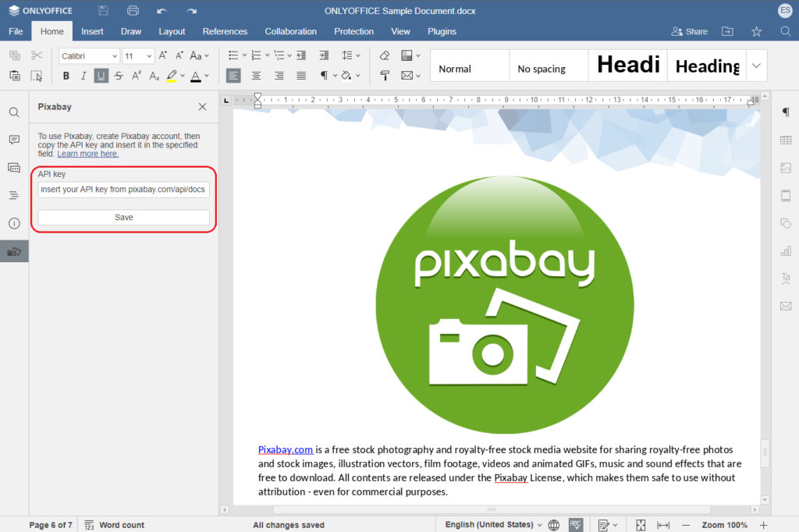Toggle nonprinting characters display
799x532 pixels.
click(325, 76)
